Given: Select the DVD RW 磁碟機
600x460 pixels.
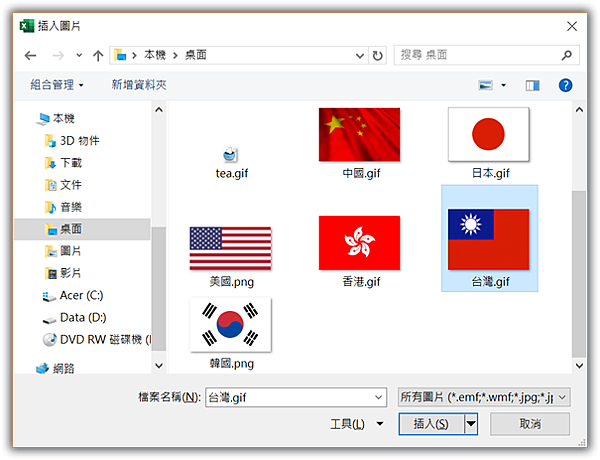Looking at the screenshot, I should tap(97, 339).
